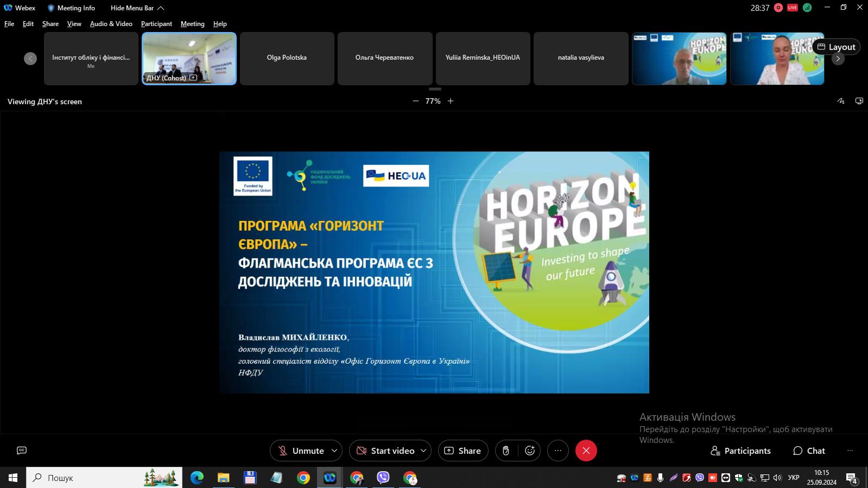
Task: Toggle the Chat panel
Action: point(809,451)
